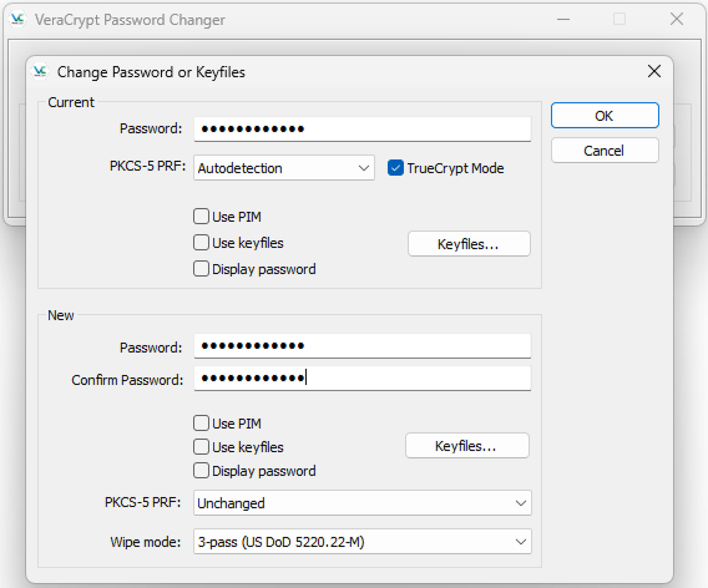This screenshot has height=588, width=708.
Task: Check Display password under New section
Action: coord(201,471)
